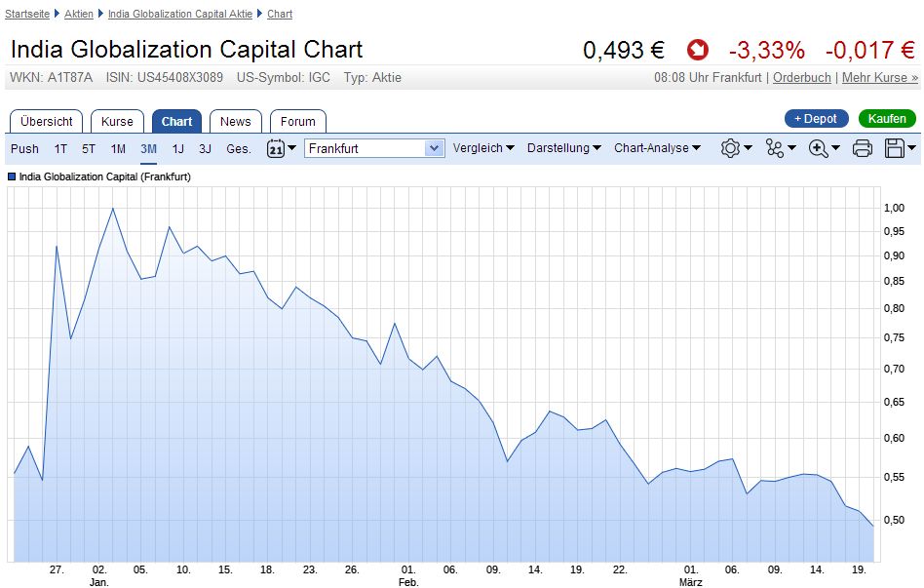Click the blue legend square for India Globalization Capital
This screenshot has height=588, width=924.
[x=12, y=177]
